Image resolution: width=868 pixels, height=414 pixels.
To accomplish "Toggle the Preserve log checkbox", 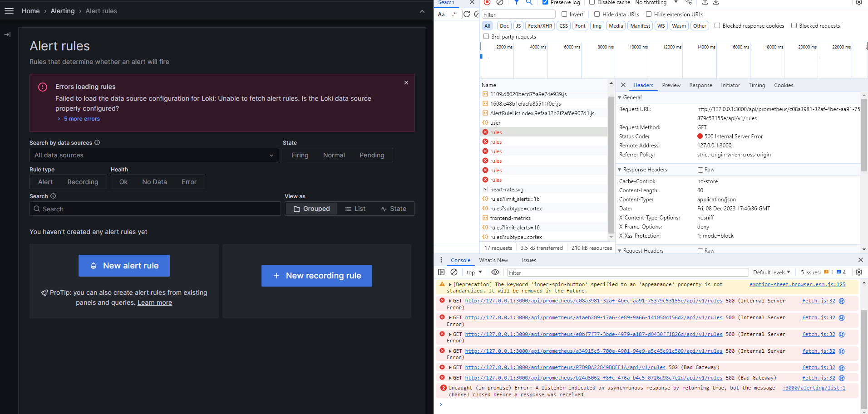I will 545,2.
